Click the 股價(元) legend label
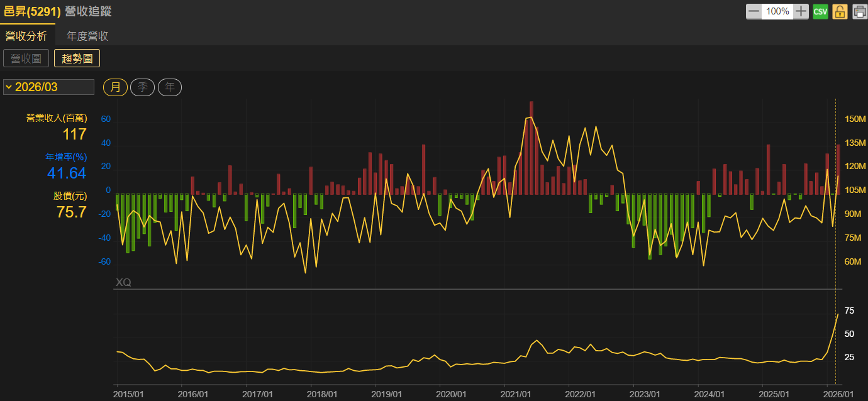Viewport: 868px width, 401px height. [x=70, y=196]
